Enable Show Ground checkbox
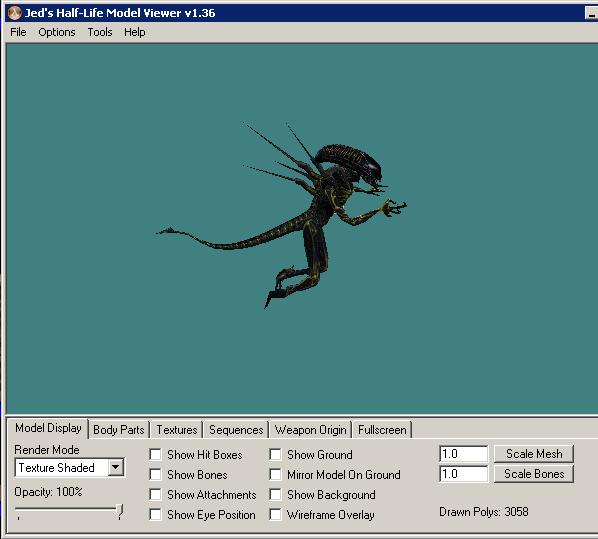Viewport: 598px width, 539px height. pos(275,455)
